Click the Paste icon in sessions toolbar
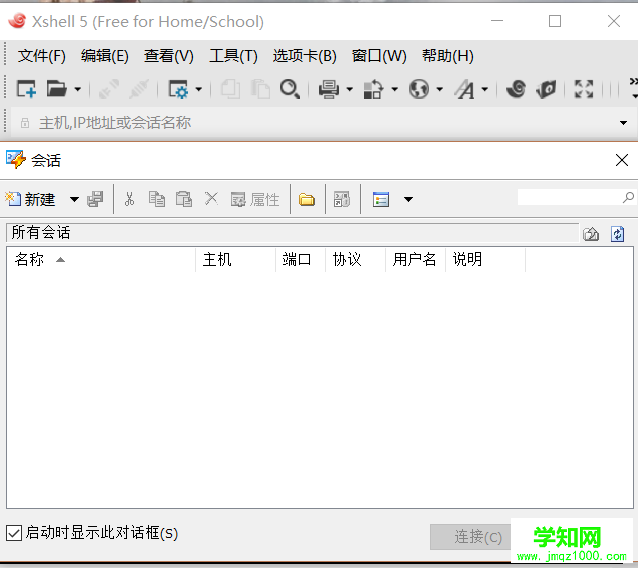 [x=184, y=199]
